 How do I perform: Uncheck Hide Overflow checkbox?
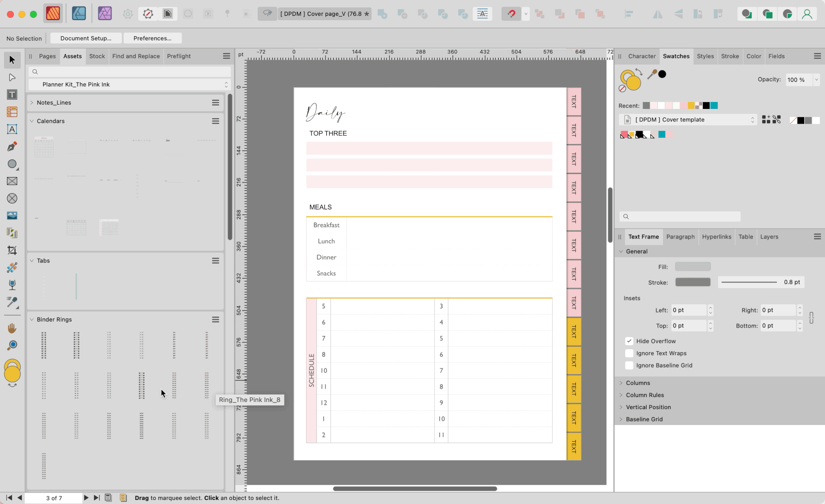629,341
